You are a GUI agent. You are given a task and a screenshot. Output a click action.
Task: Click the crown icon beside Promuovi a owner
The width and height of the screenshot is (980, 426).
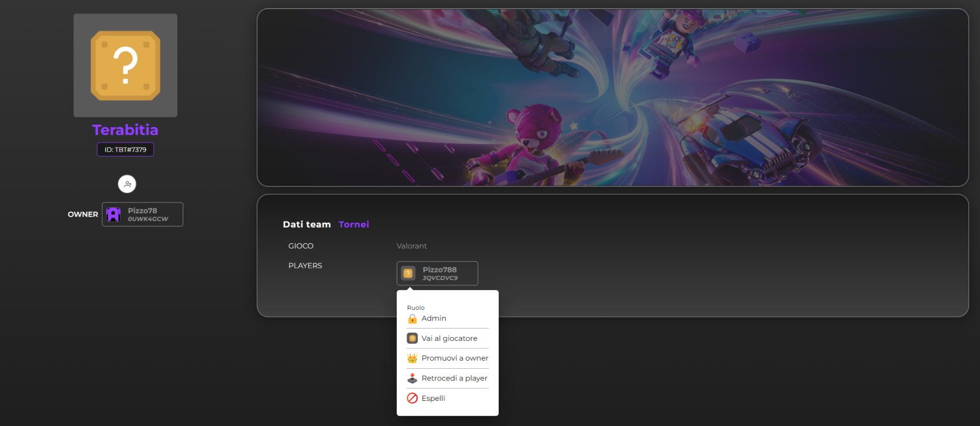tap(412, 358)
